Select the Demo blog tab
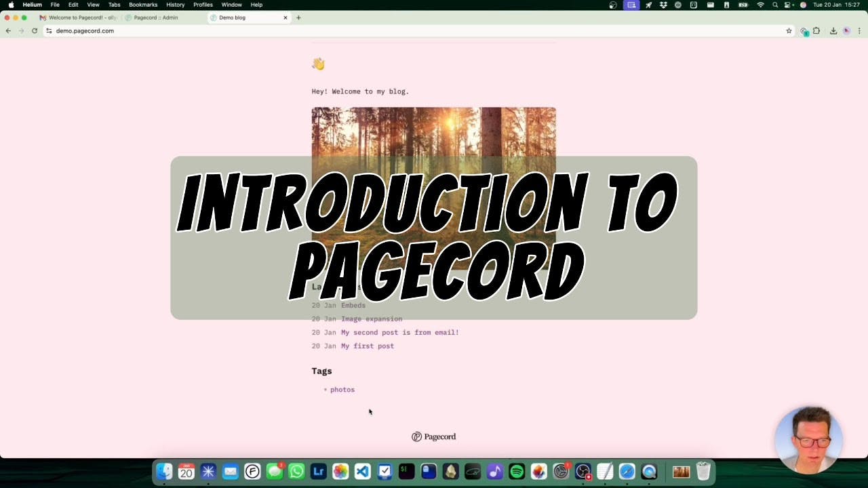This screenshot has height=488, width=868. (248, 18)
